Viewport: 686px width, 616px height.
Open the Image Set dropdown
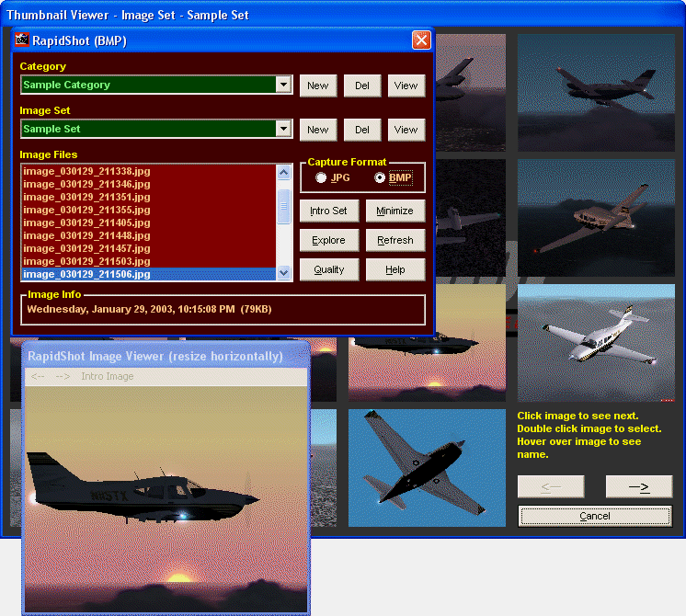pos(284,129)
